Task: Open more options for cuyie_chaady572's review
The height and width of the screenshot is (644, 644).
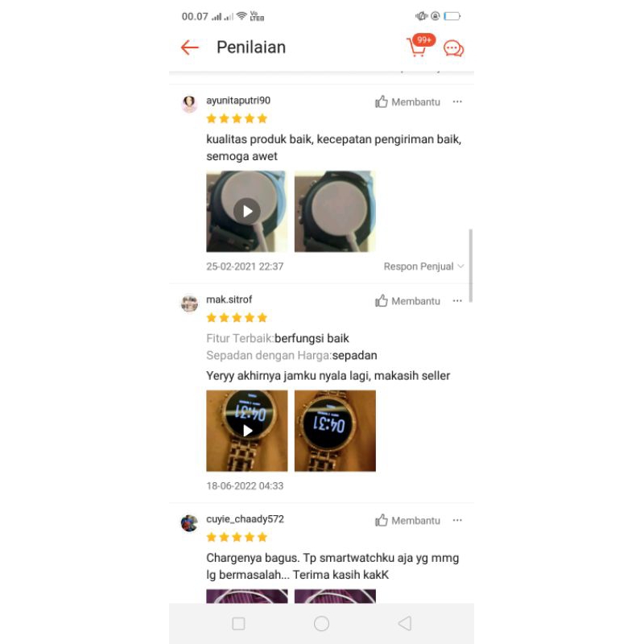Action: click(457, 520)
